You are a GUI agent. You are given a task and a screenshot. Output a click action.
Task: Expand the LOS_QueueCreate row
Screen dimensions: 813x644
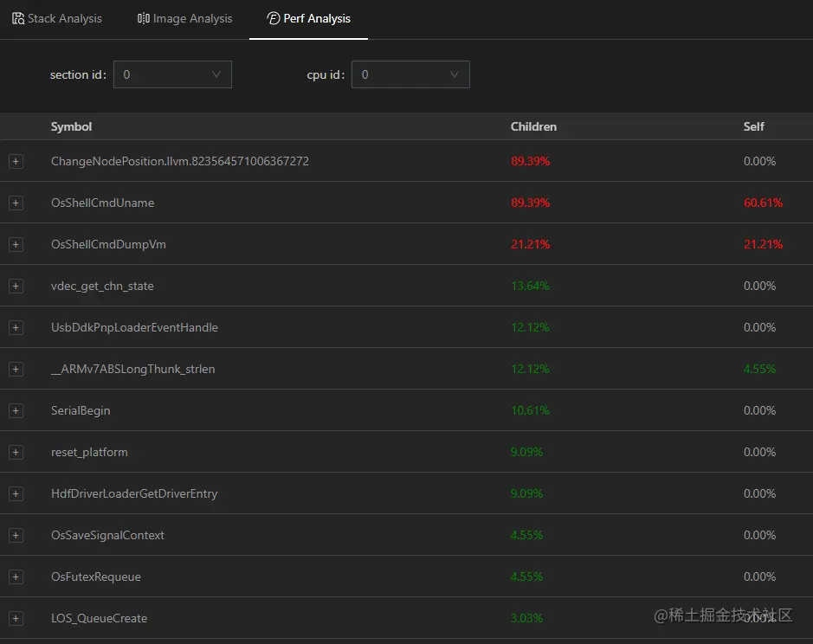pos(16,618)
